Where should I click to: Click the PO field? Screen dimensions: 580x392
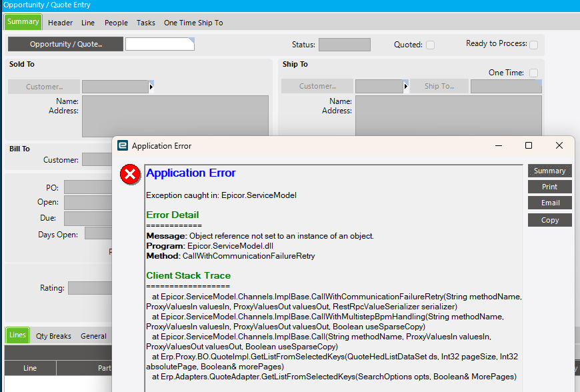pyautogui.click(x=88, y=187)
